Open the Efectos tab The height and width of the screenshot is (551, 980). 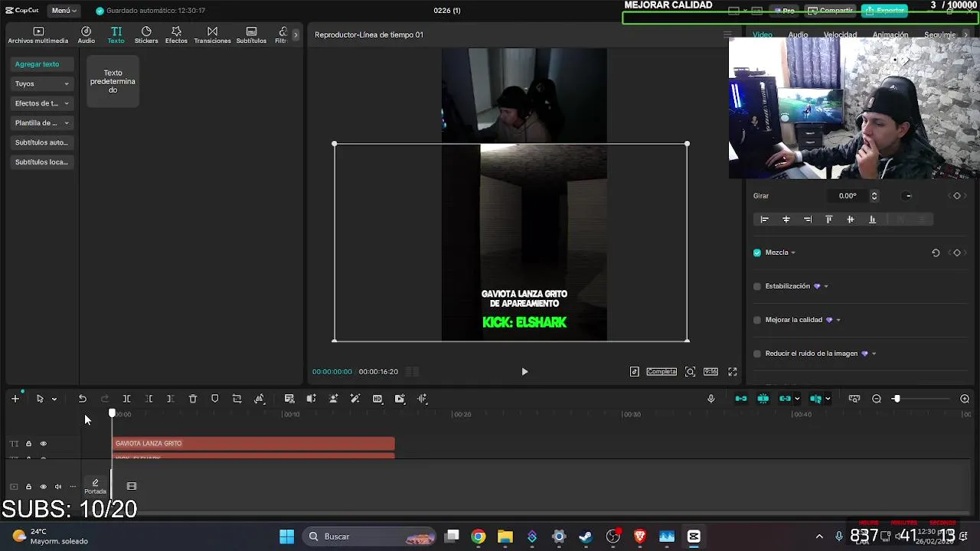coord(176,35)
